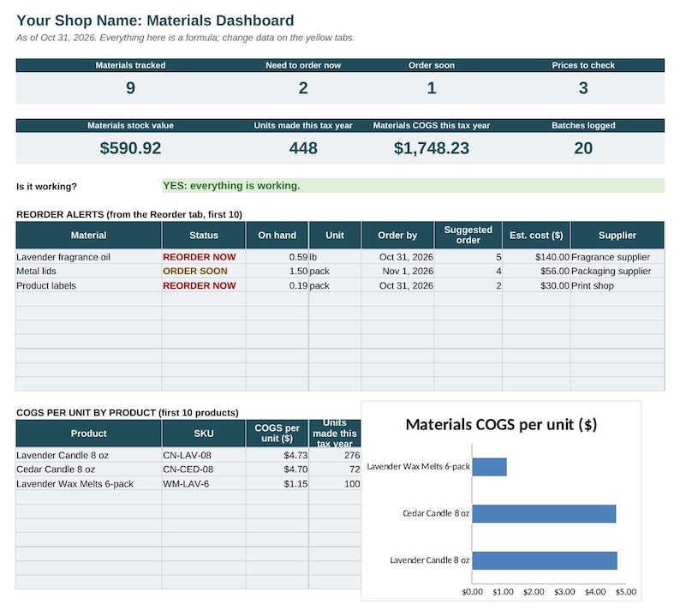
Task: Click the COGS per unit value $4.73
Action: click(x=277, y=456)
